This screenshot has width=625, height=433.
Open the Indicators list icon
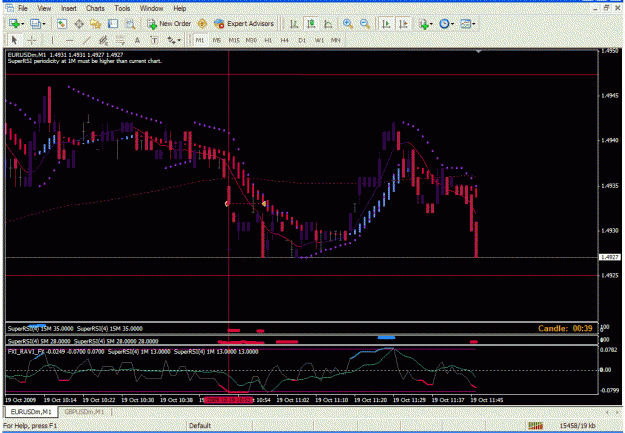pos(423,24)
